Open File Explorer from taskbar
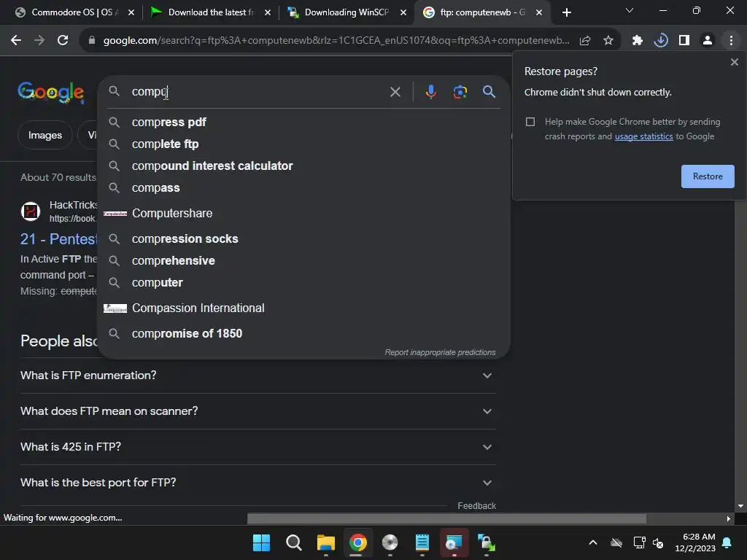Image resolution: width=747 pixels, height=560 pixels. tap(326, 542)
